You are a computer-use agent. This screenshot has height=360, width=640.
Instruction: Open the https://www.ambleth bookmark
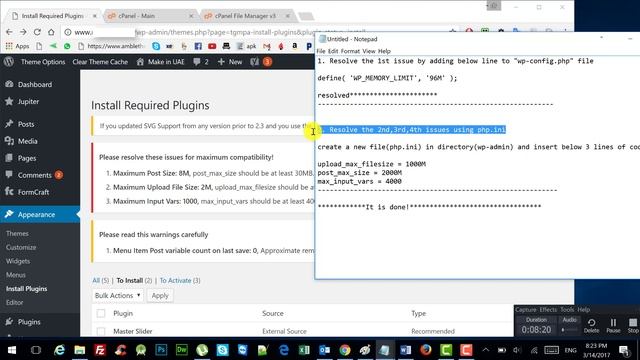point(111,46)
